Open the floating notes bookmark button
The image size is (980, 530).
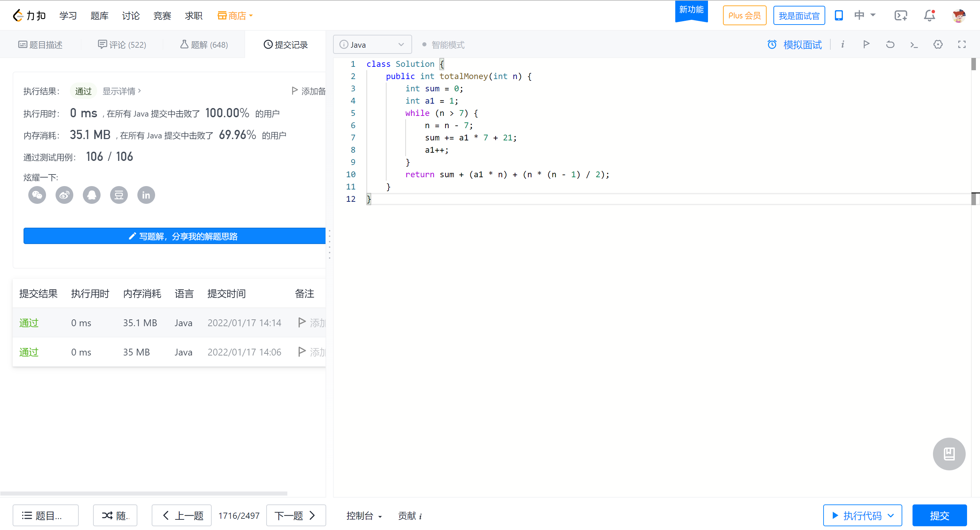[x=949, y=454]
